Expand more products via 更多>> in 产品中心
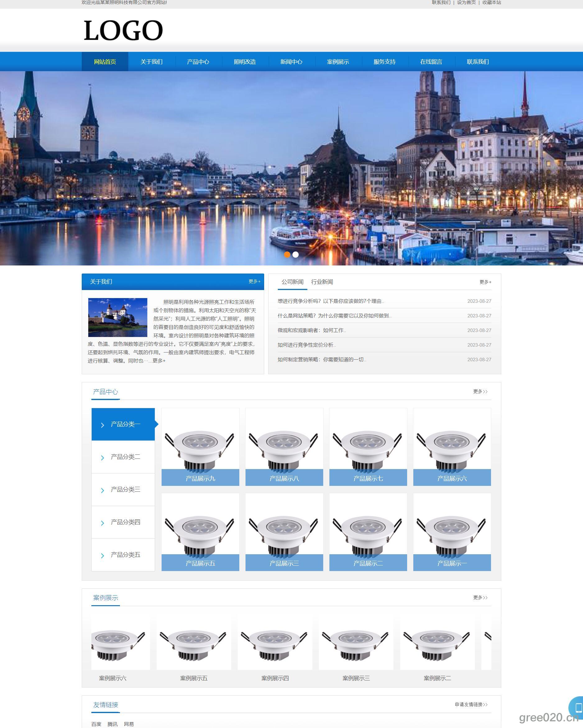Screen dimensions: 583x728 480,391
